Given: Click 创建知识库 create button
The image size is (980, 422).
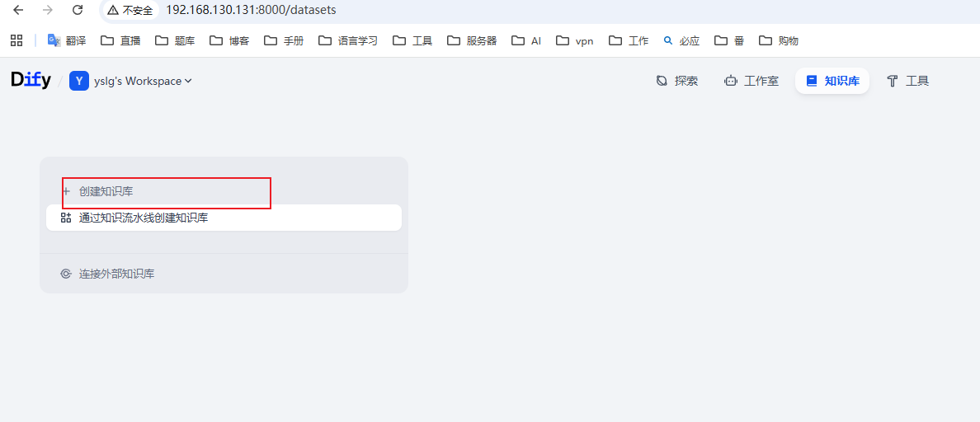Looking at the screenshot, I should click(106, 191).
